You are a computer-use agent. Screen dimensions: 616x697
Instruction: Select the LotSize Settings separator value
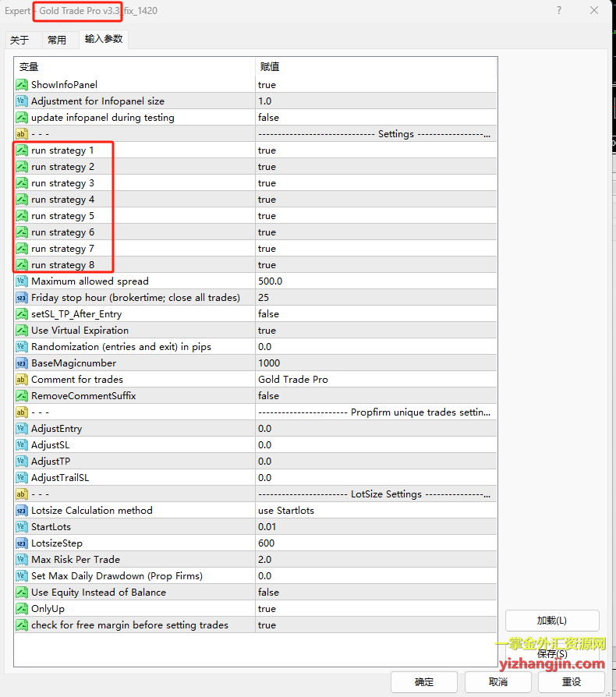[376, 494]
